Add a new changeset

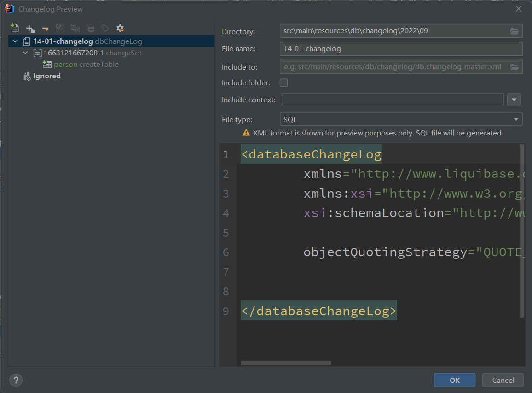[30, 28]
